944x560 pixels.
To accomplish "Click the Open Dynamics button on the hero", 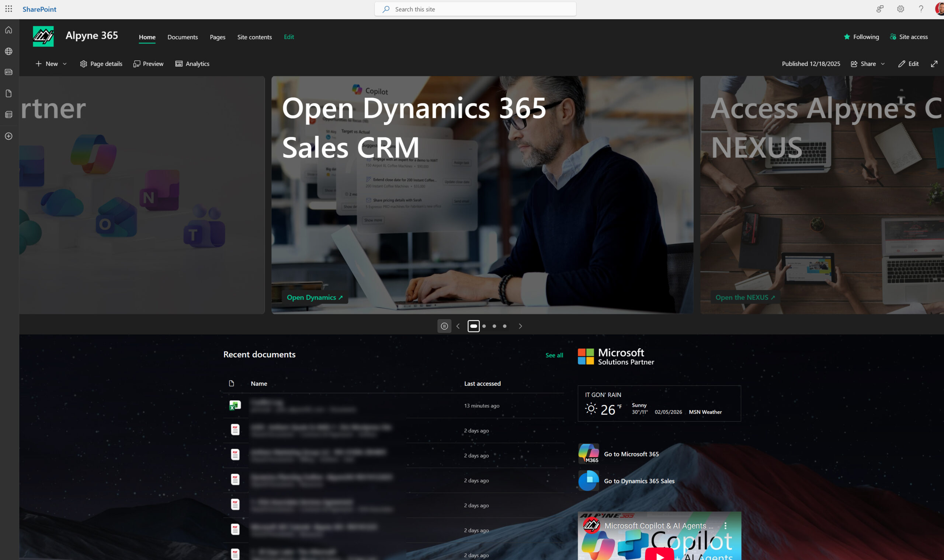I will tap(315, 297).
